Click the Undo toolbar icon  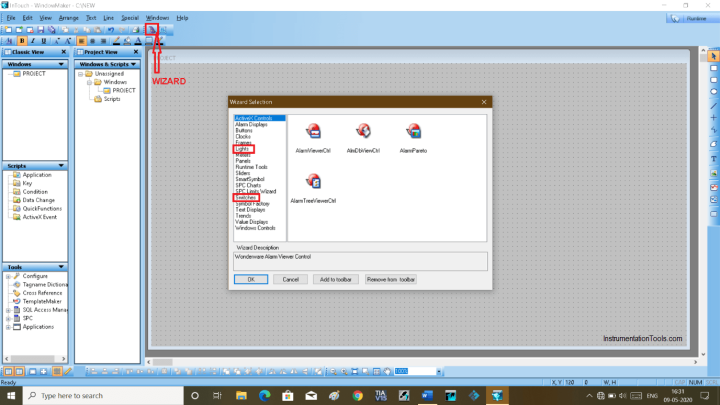coord(109,30)
